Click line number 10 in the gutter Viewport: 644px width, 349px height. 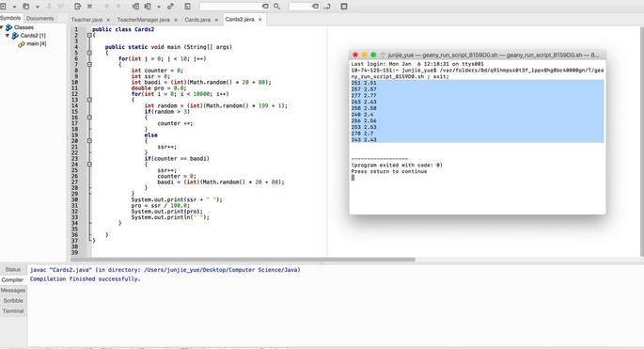(75, 82)
